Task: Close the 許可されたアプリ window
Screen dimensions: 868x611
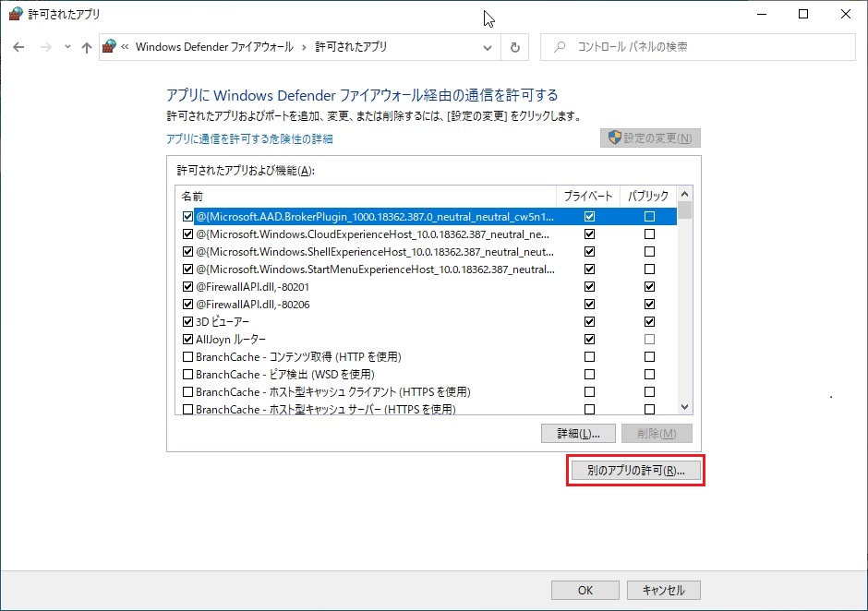Action: click(x=846, y=15)
